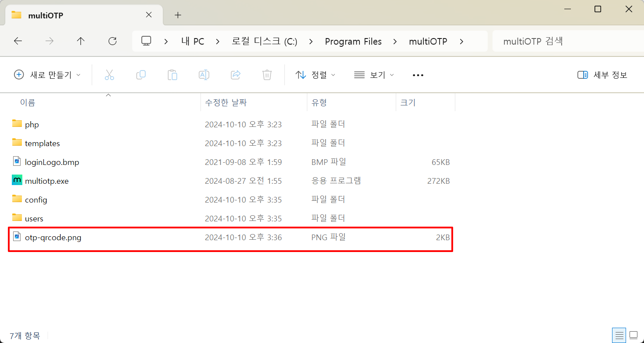This screenshot has width=644, height=343.
Task: Toggle the 세부 정보 details pane
Action: click(602, 75)
